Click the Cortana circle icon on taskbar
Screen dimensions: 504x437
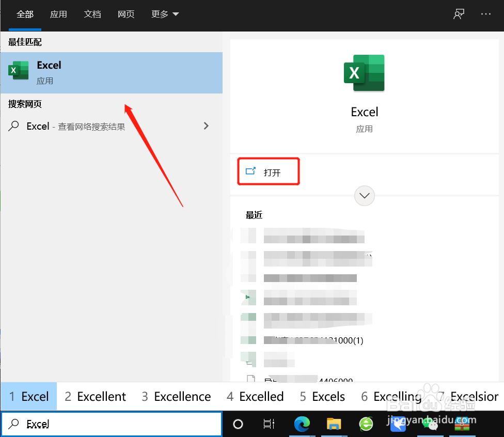[x=238, y=424]
